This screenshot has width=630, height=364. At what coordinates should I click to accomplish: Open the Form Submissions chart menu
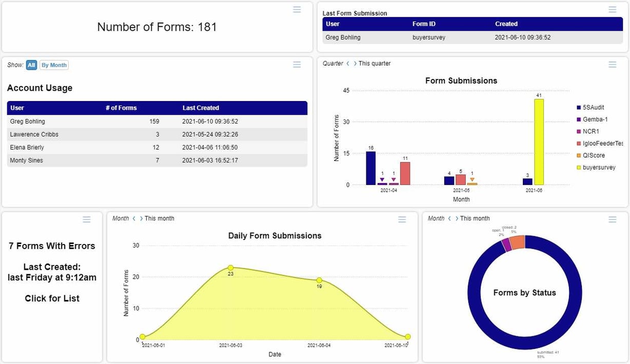[x=612, y=64]
